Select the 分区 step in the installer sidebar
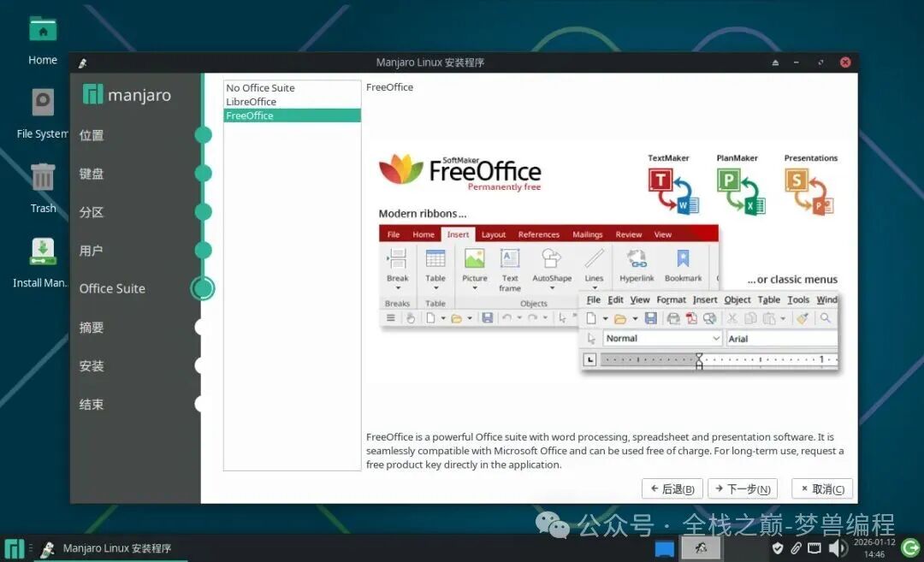924x562 pixels. pyautogui.click(x=92, y=212)
